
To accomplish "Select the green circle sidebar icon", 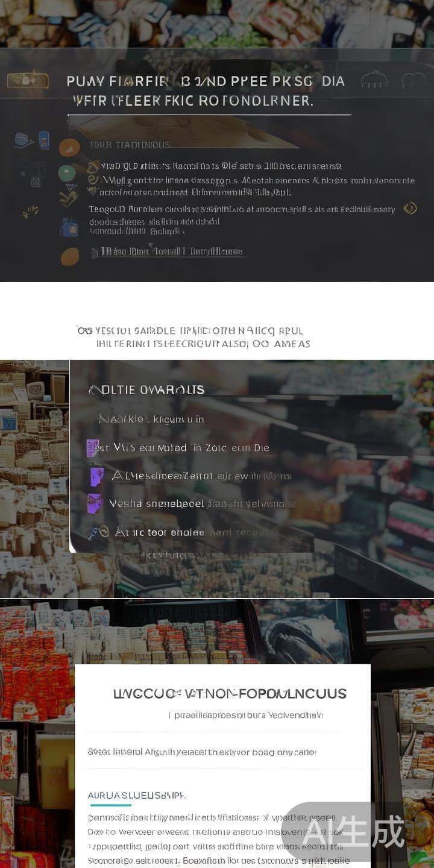I will tap(67, 174).
